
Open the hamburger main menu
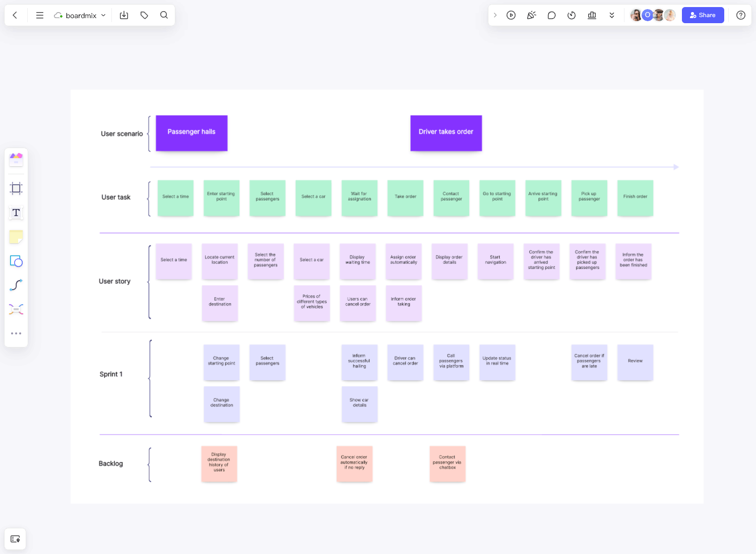tap(39, 15)
